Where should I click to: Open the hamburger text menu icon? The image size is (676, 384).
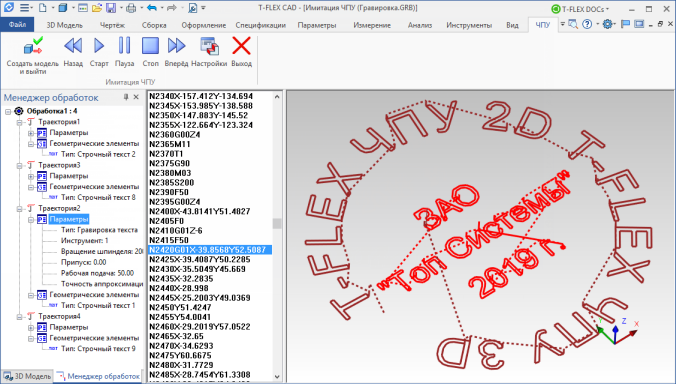[25, 8]
